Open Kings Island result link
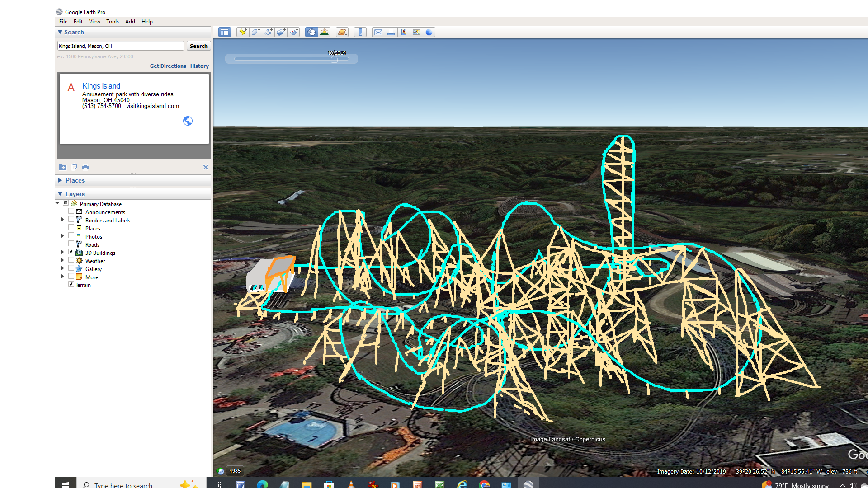Viewport: 868px width, 488px height. pos(101,86)
